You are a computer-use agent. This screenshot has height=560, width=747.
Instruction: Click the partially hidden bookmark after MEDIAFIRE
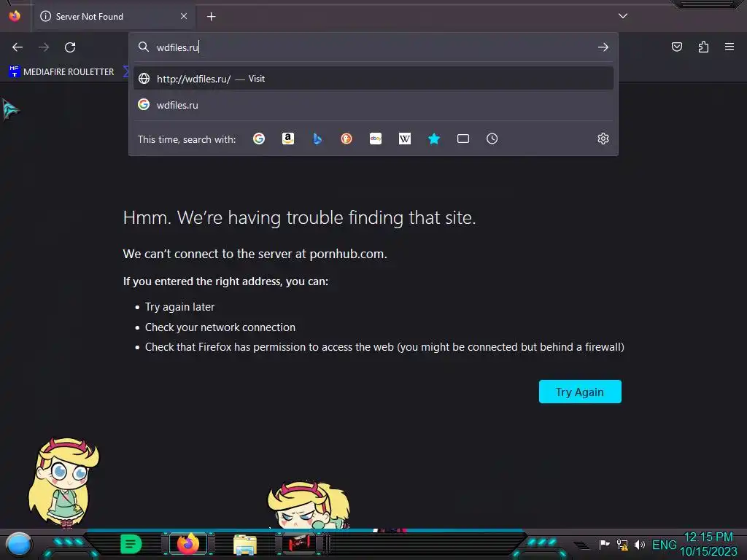click(x=125, y=71)
